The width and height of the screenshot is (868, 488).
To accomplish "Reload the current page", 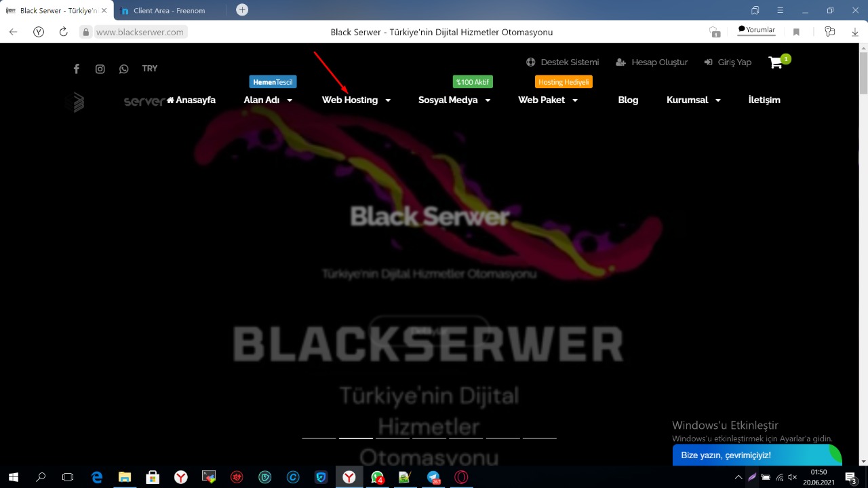I will 63,32.
